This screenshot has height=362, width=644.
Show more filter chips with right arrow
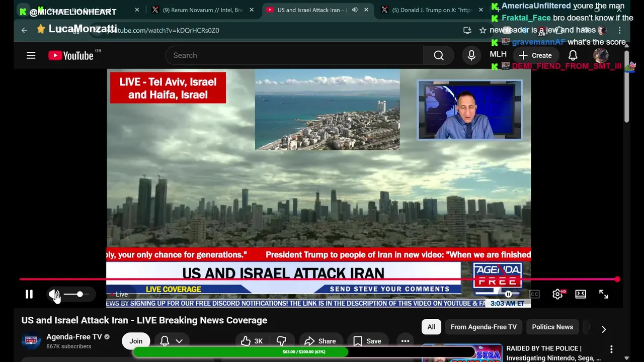pos(604,329)
